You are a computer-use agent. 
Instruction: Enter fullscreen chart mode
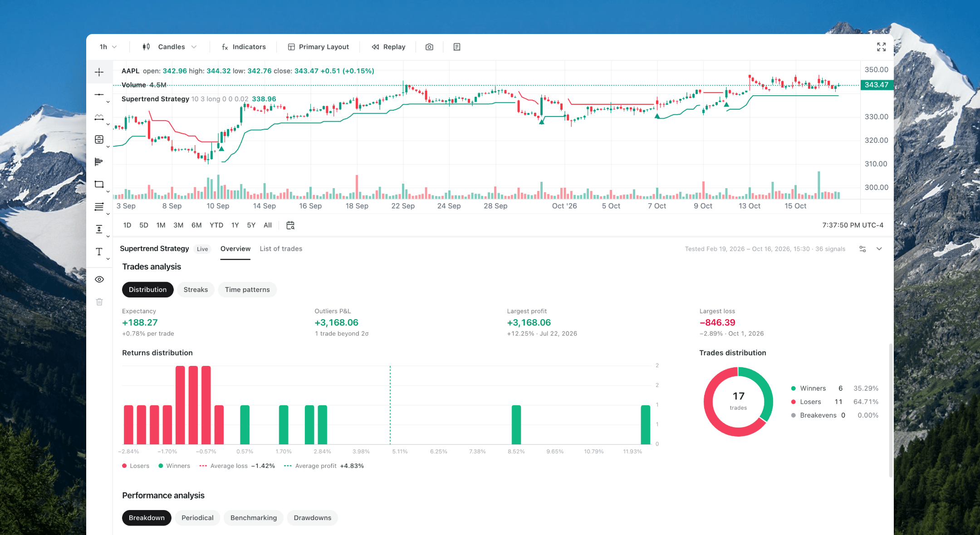[881, 47]
